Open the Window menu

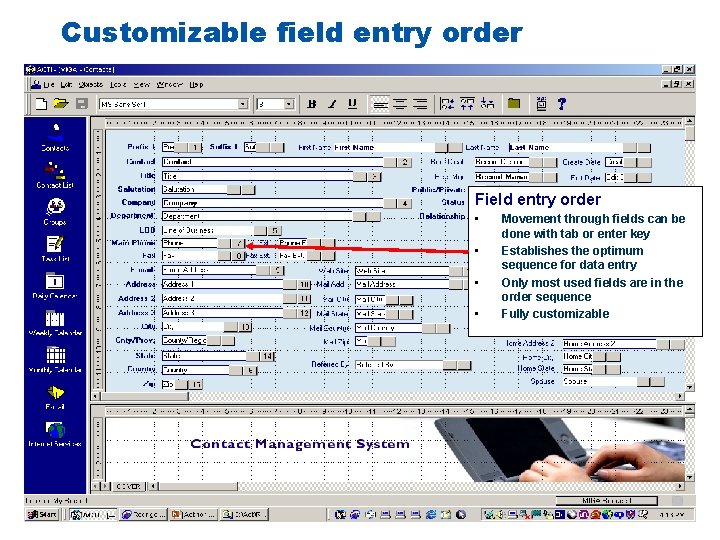click(169, 84)
